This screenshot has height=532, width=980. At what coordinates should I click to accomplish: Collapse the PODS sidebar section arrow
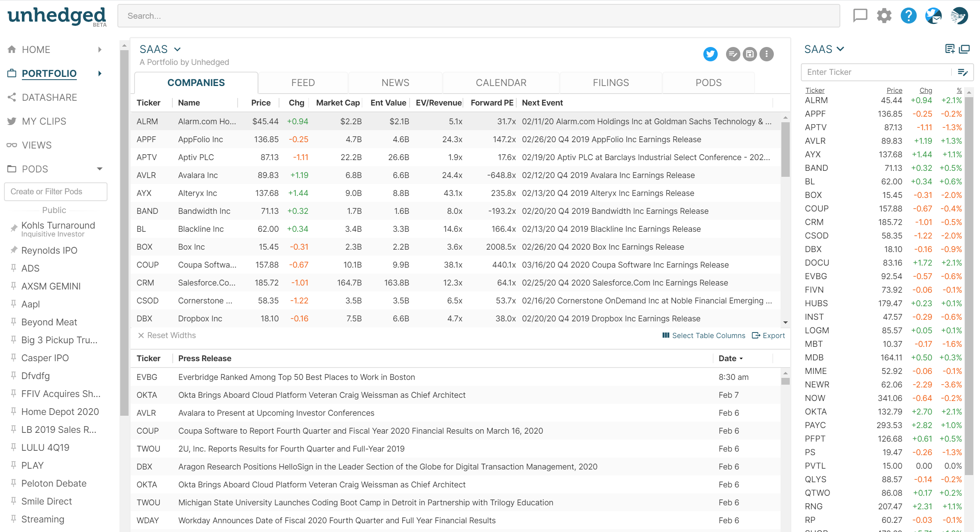[100, 169]
